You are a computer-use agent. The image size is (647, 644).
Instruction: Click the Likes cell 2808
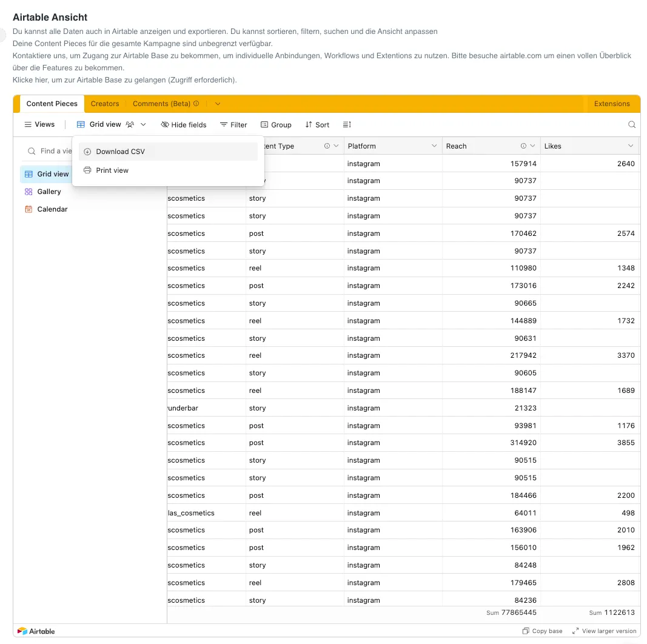(x=590, y=583)
